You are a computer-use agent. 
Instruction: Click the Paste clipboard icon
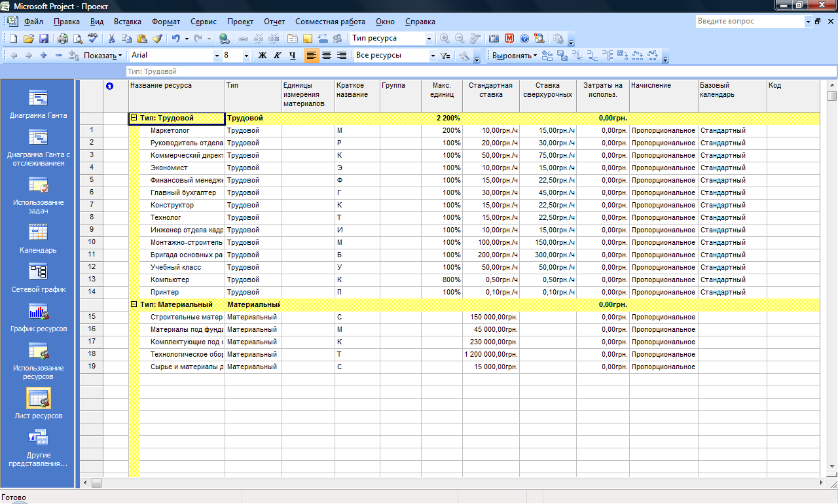[142, 39]
